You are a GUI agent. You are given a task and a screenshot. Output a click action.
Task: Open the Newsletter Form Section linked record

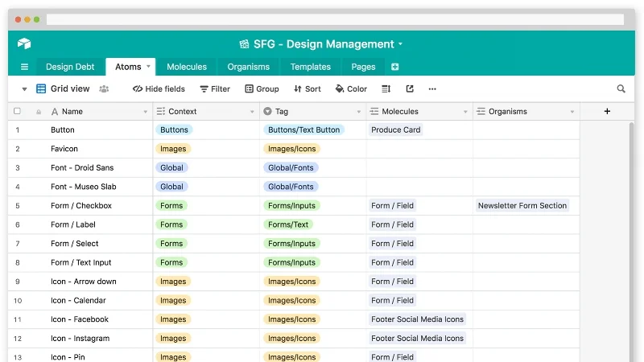click(522, 206)
